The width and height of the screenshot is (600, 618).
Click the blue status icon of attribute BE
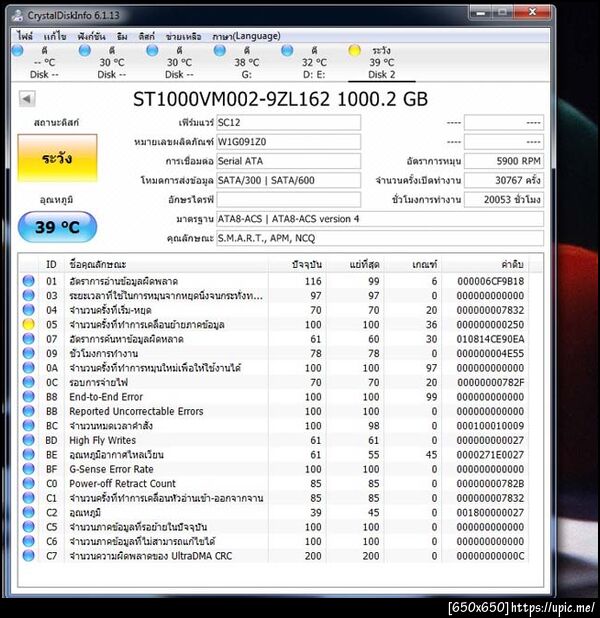(28, 454)
